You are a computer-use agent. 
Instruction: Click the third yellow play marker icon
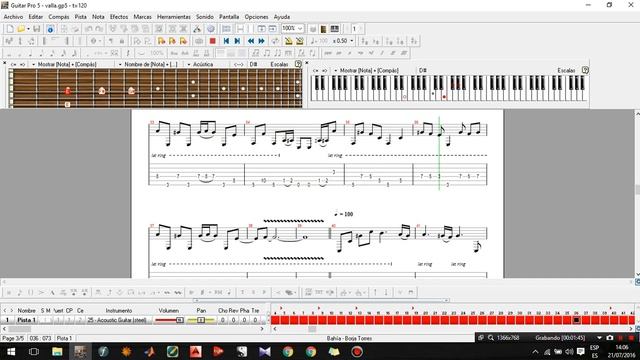[183, 41]
